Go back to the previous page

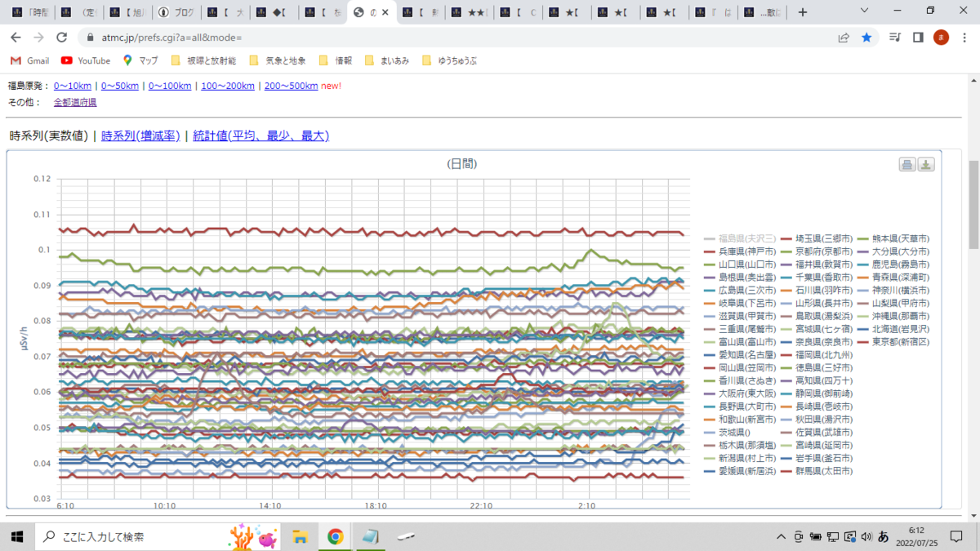click(16, 38)
